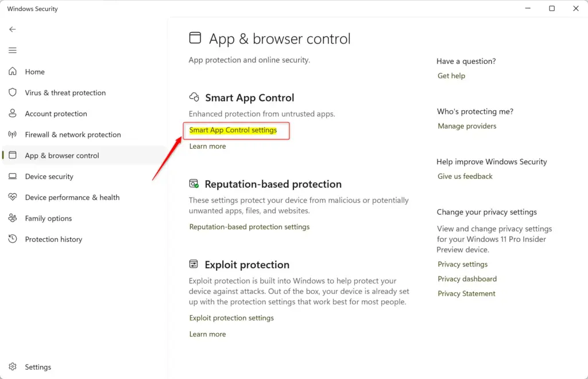Open Smart App Control settings link
Viewport: 588px width, 379px height.
coord(233,130)
